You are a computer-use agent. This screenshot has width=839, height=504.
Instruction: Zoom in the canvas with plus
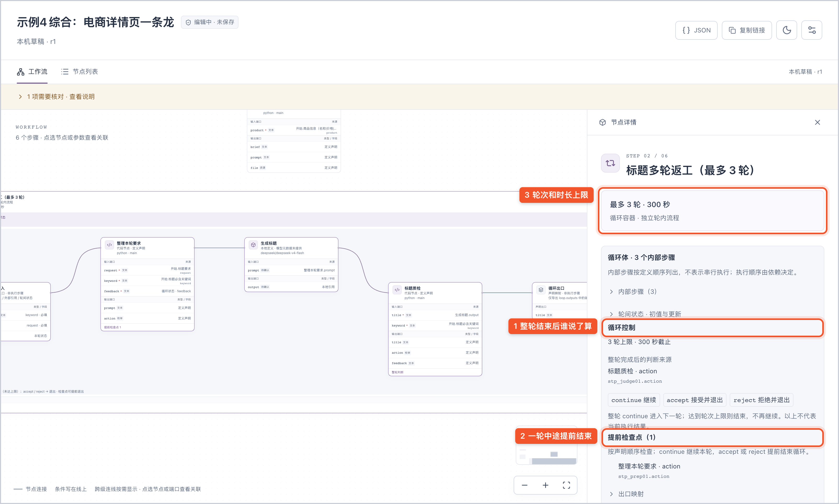pos(545,485)
